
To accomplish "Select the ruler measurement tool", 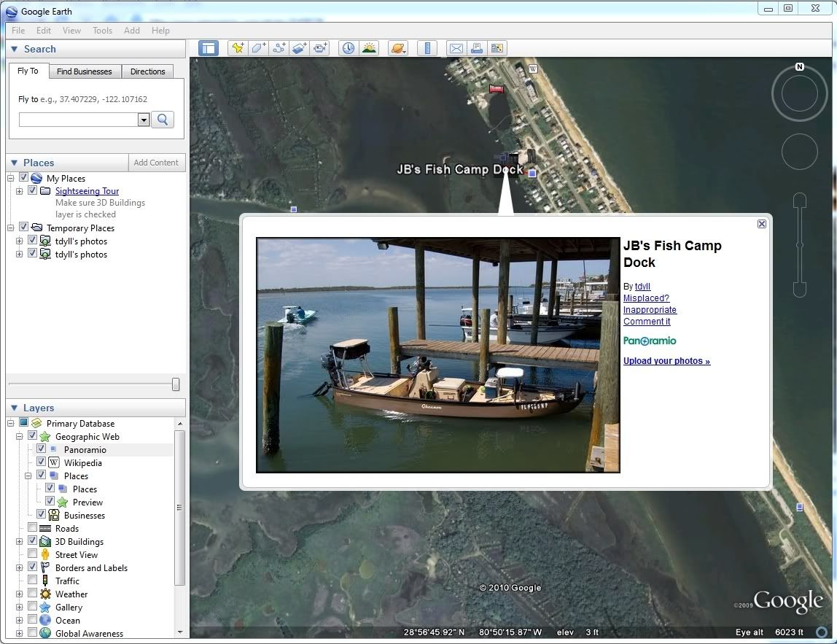I will [x=427, y=48].
